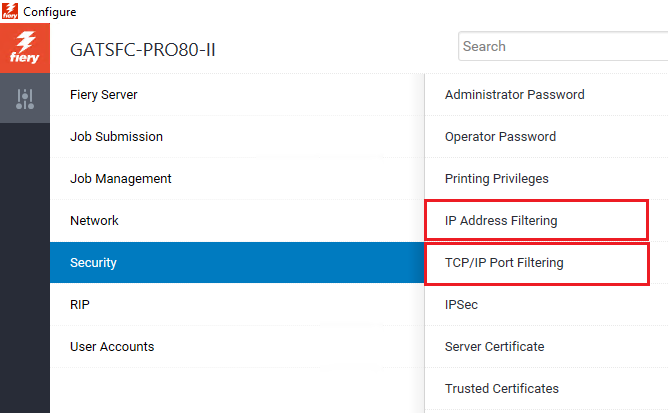Open Administrator Password settings
Image resolution: width=668 pixels, height=413 pixels.
(x=514, y=95)
